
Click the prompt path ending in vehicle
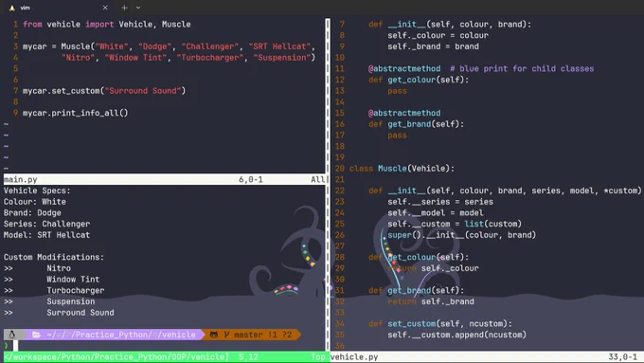coord(121,335)
